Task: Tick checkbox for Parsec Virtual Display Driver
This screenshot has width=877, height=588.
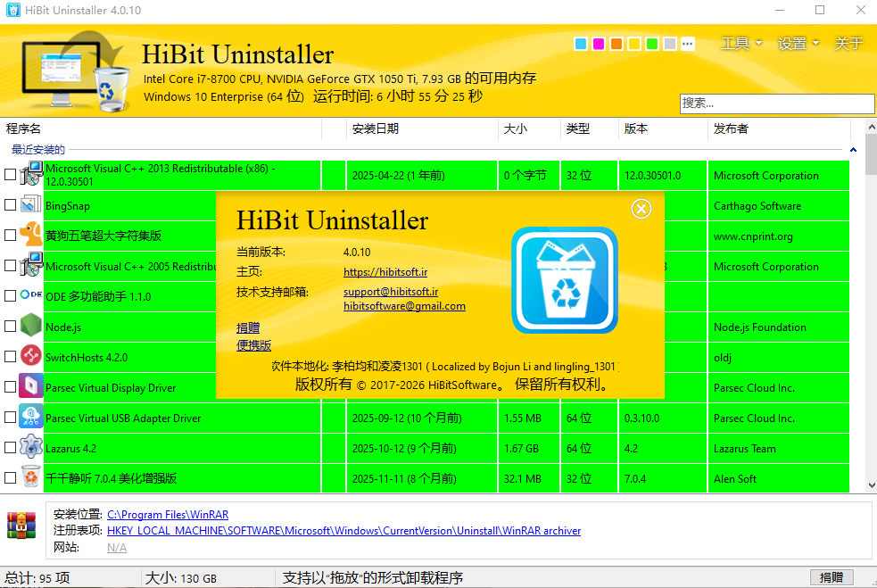Action: 10,387
